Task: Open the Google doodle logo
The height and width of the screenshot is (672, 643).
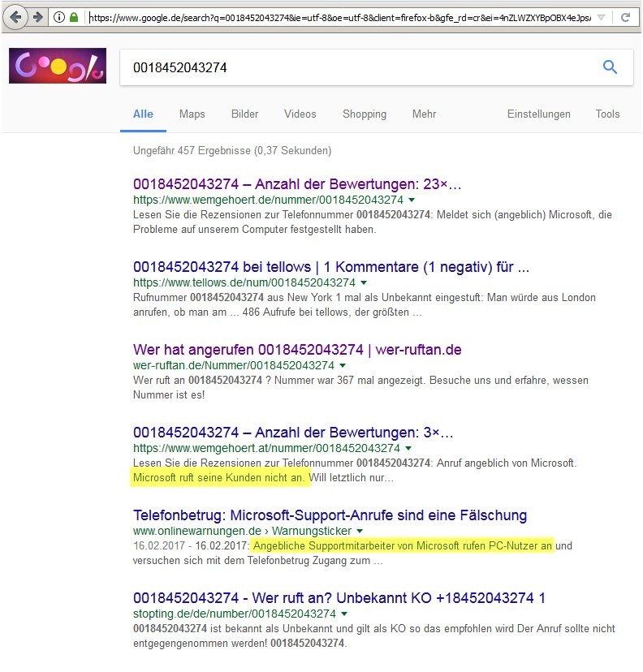Action: (58, 66)
